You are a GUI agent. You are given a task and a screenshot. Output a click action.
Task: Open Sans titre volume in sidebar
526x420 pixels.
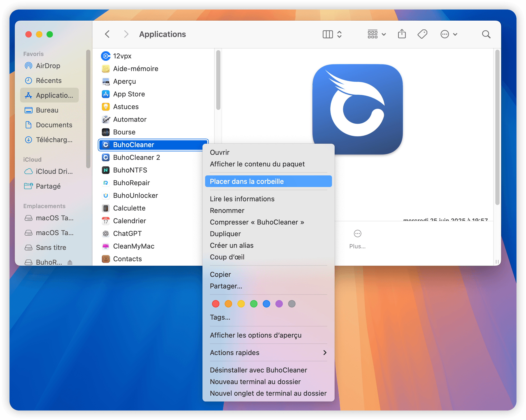tap(49, 248)
